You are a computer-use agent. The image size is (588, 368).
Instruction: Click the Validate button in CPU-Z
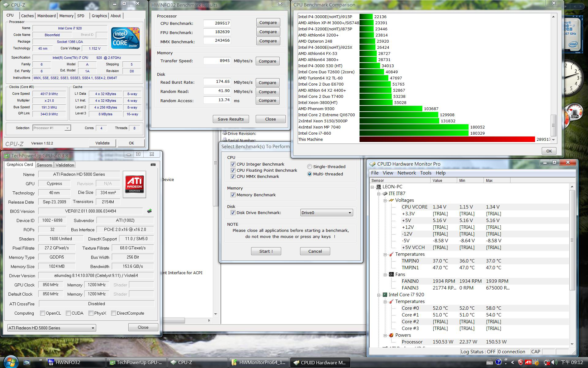tap(102, 143)
